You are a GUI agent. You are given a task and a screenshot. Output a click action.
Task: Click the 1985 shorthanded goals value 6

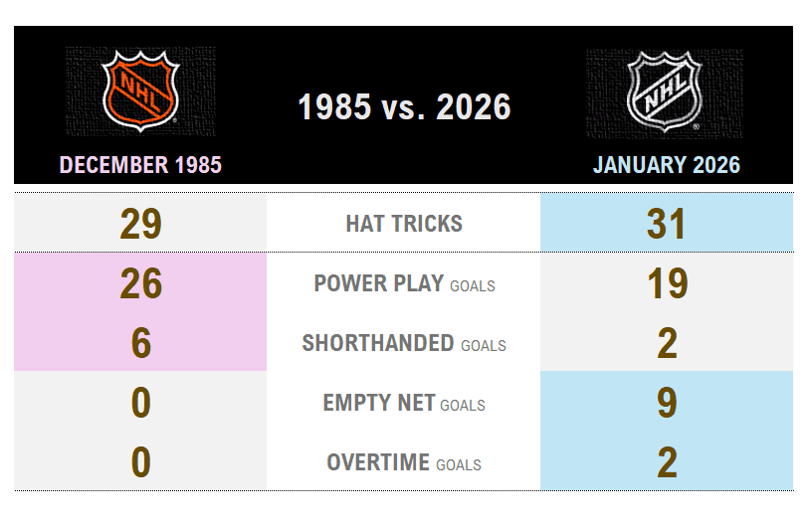tap(140, 343)
